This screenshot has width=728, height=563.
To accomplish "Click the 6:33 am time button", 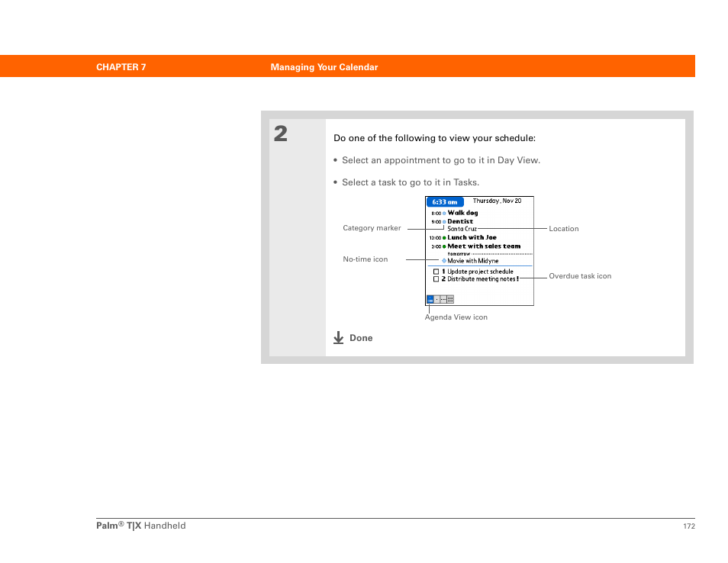I will coord(445,202).
